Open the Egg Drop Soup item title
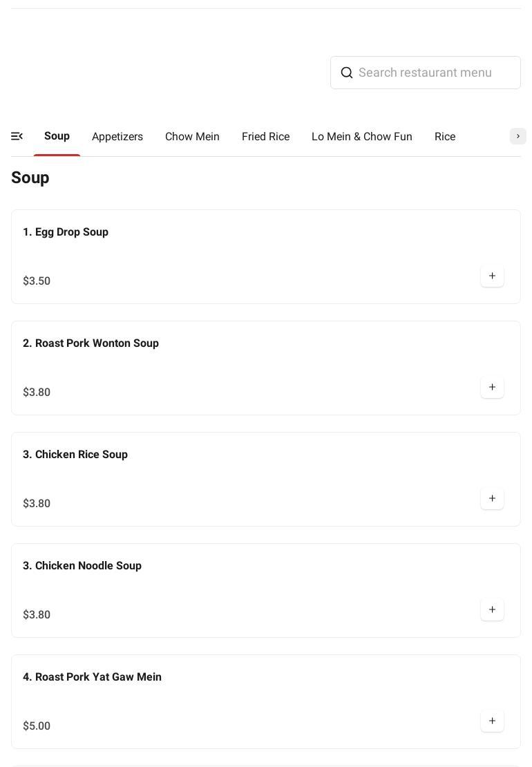The image size is (532, 767). coord(66,232)
